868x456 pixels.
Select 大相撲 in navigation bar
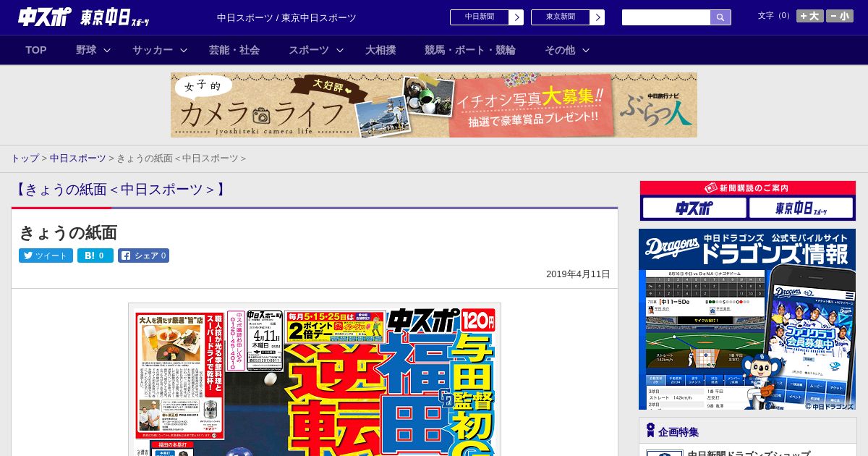point(380,50)
